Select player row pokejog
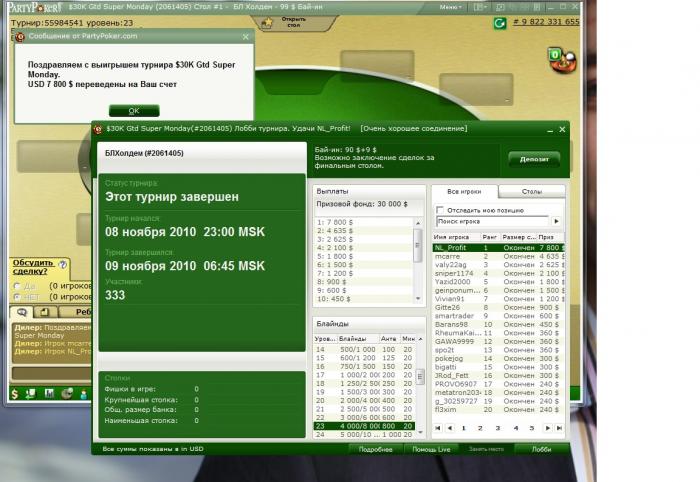 coord(499,358)
